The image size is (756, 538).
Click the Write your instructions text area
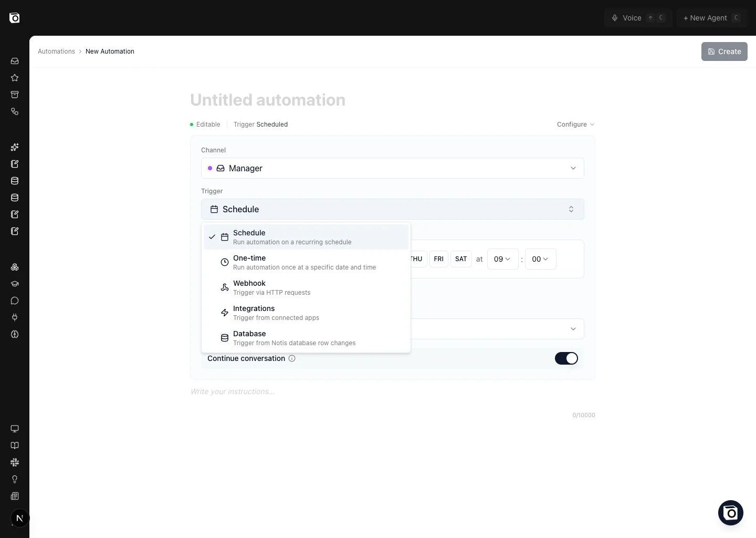point(393,391)
